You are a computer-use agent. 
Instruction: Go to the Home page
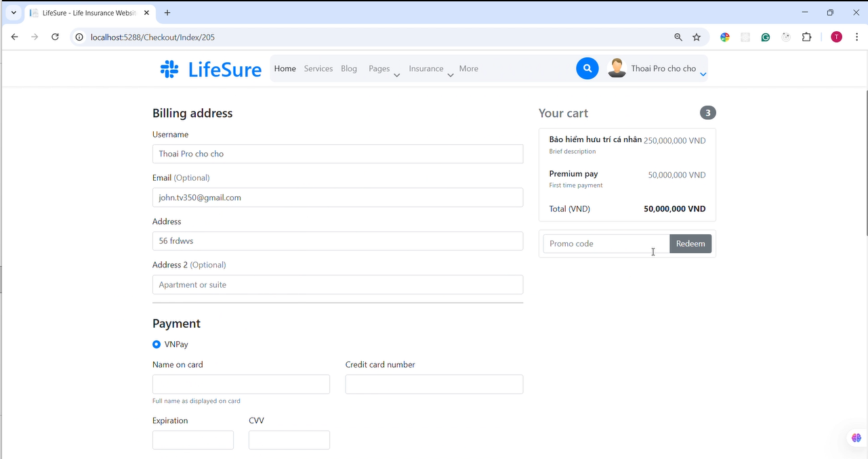tap(285, 68)
